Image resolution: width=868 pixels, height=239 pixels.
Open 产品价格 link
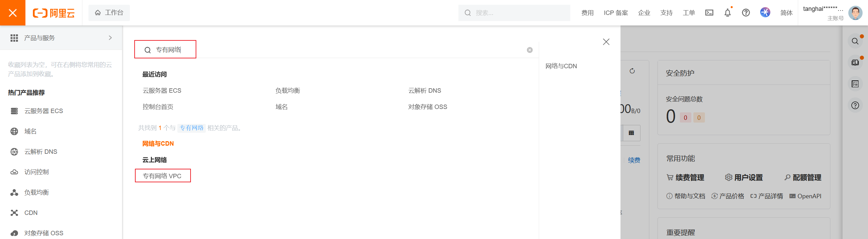[x=728, y=196]
